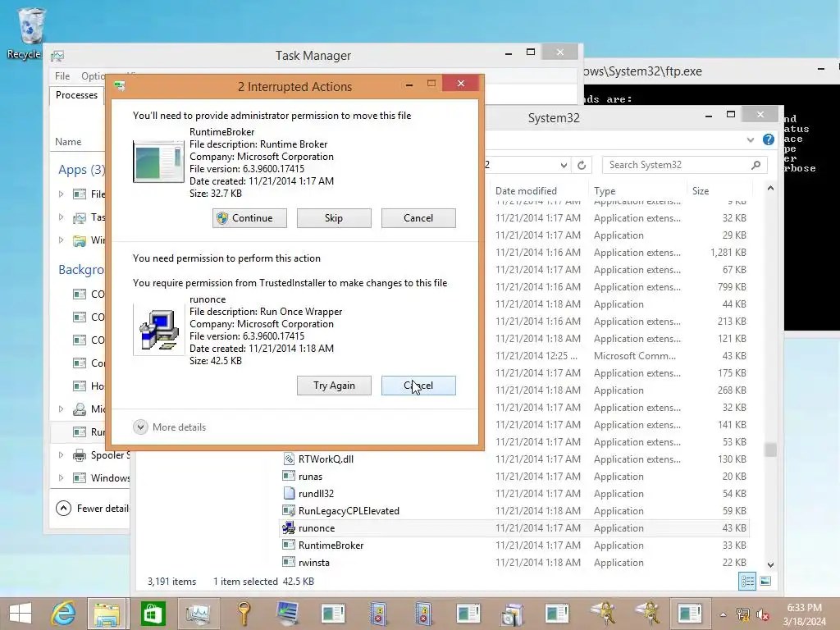Launch Internet Explorer from taskbar
The width and height of the screenshot is (840, 630).
pos(63,614)
